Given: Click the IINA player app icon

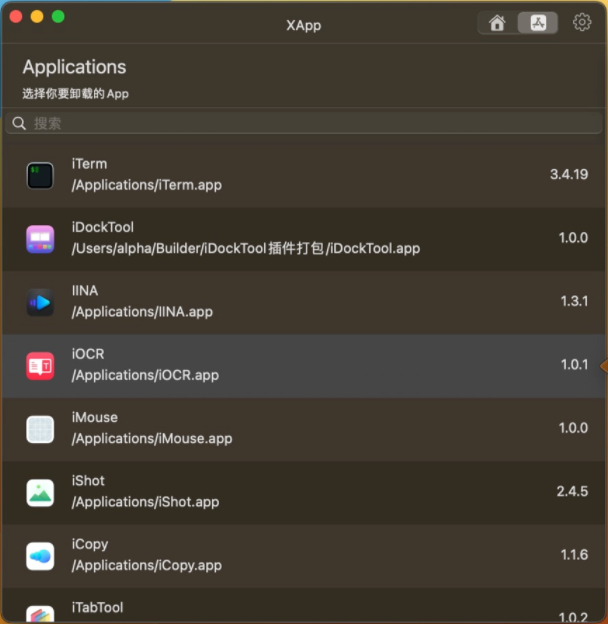Looking at the screenshot, I should point(40,302).
